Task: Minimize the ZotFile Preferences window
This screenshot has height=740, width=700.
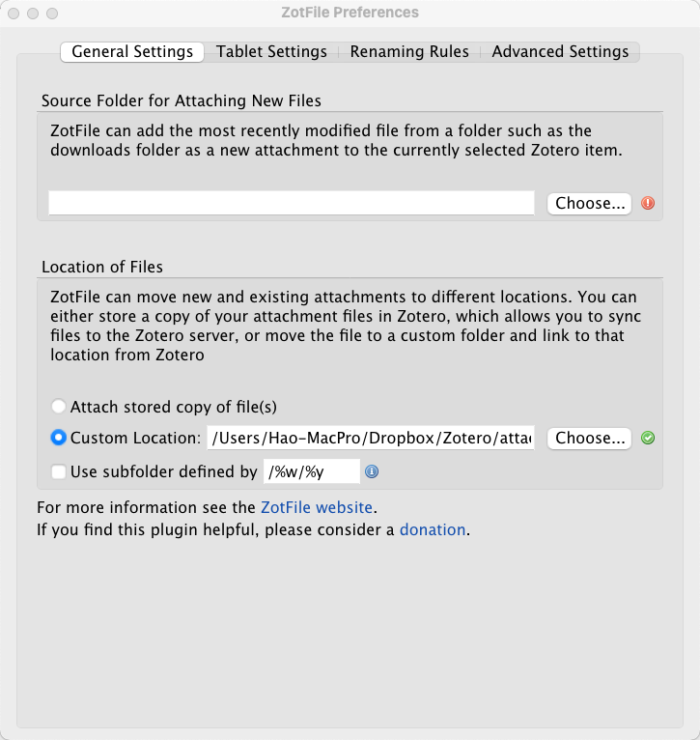Action: point(33,14)
